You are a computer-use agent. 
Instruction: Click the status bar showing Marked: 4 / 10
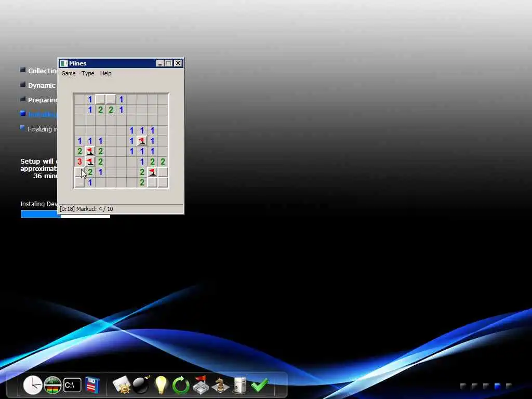121,209
